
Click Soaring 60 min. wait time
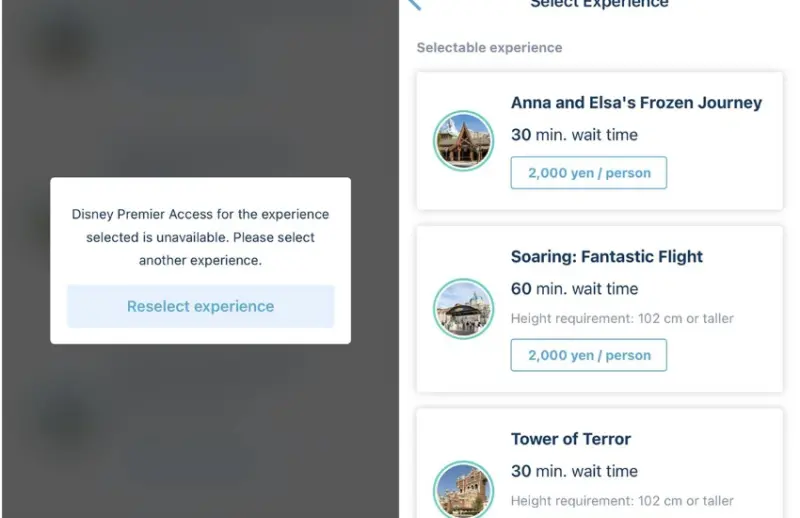tap(574, 289)
